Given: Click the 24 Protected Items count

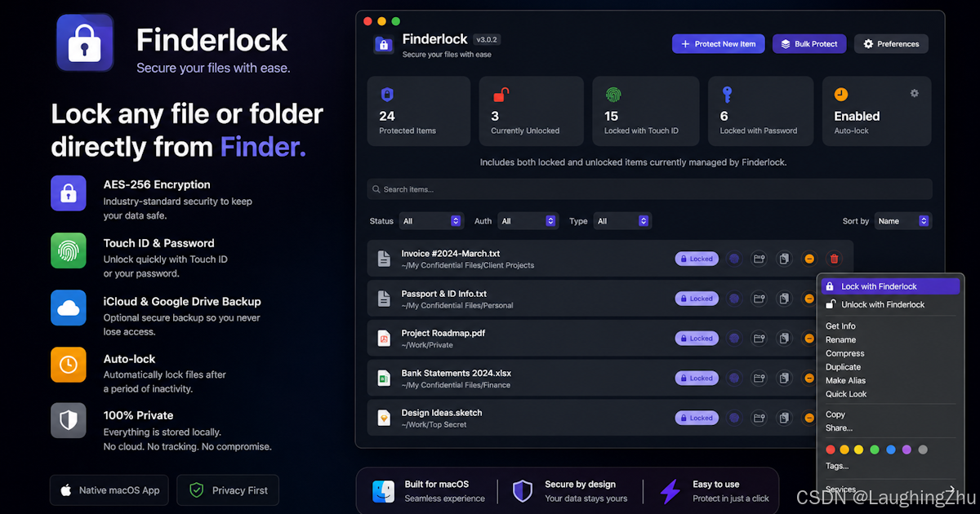Looking at the screenshot, I should [387, 116].
